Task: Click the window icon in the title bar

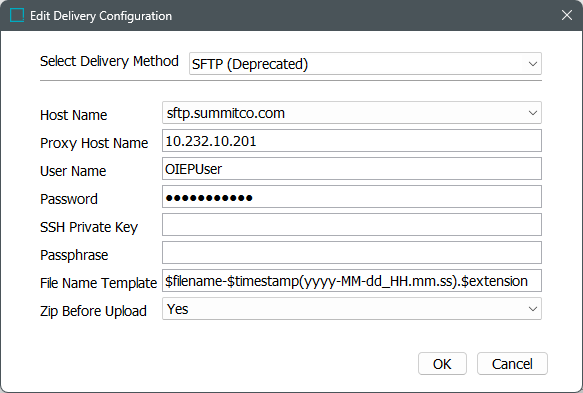Action: 17,16
